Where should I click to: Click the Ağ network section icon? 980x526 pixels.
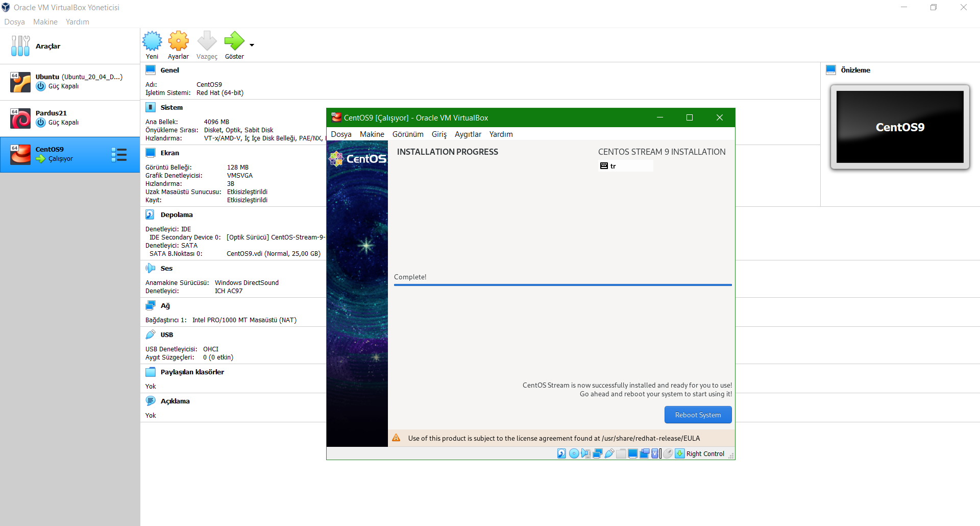click(x=151, y=305)
